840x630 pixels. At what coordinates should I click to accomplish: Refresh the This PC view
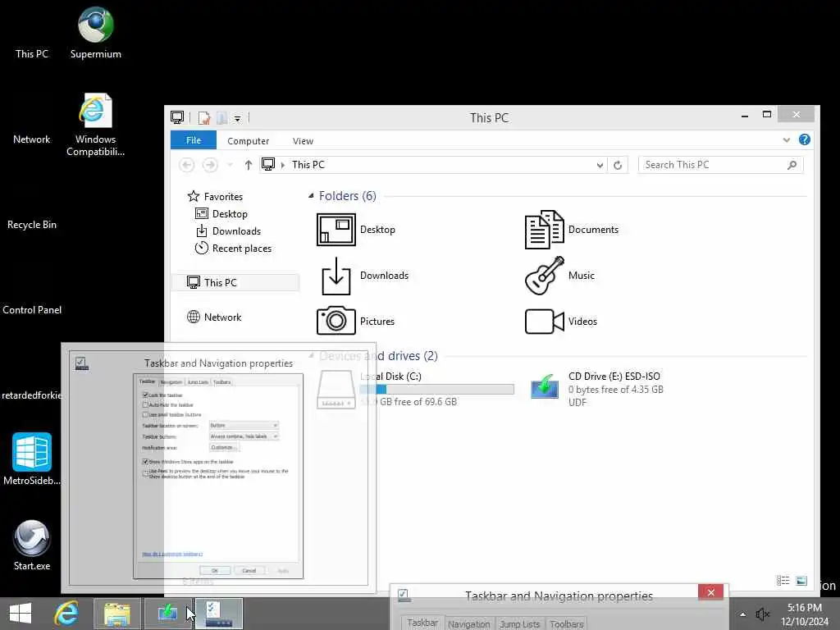(x=618, y=165)
